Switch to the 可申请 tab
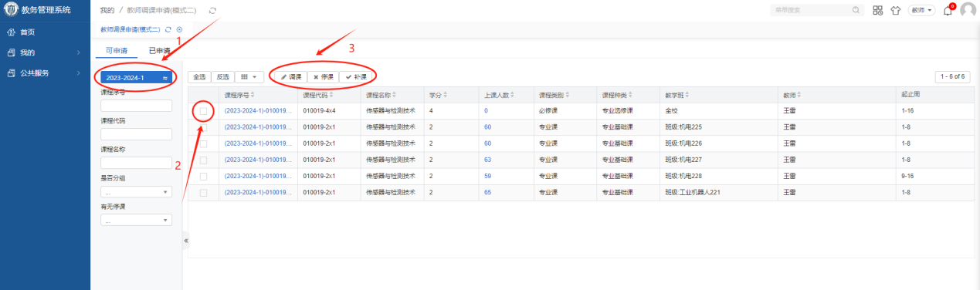This screenshot has height=290, width=980. (117, 51)
